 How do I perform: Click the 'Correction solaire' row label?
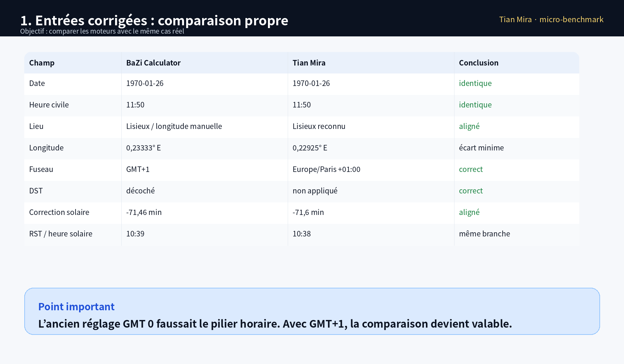pos(59,212)
